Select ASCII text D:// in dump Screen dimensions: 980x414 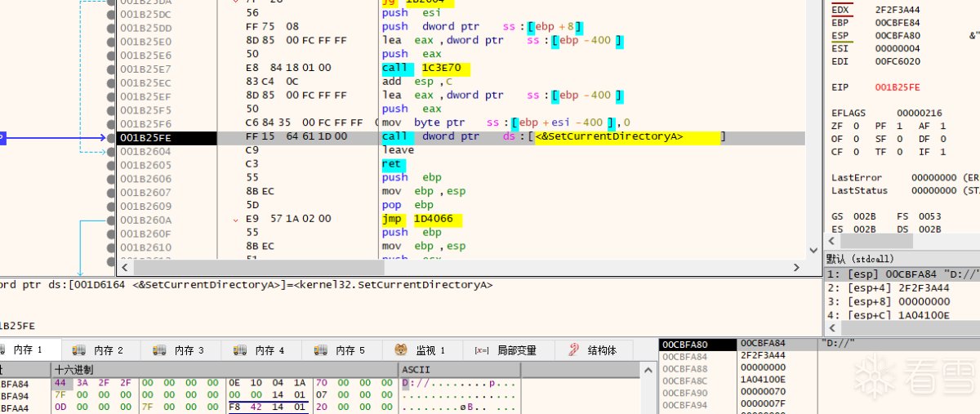[415, 383]
